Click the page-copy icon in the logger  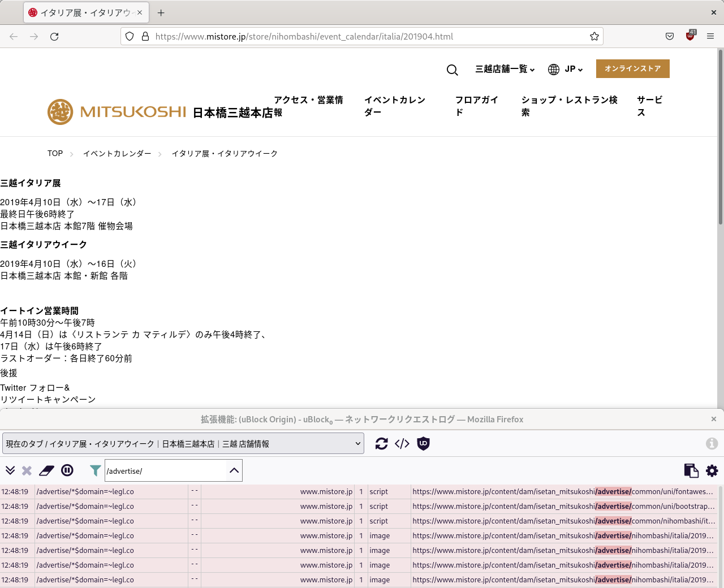point(691,470)
